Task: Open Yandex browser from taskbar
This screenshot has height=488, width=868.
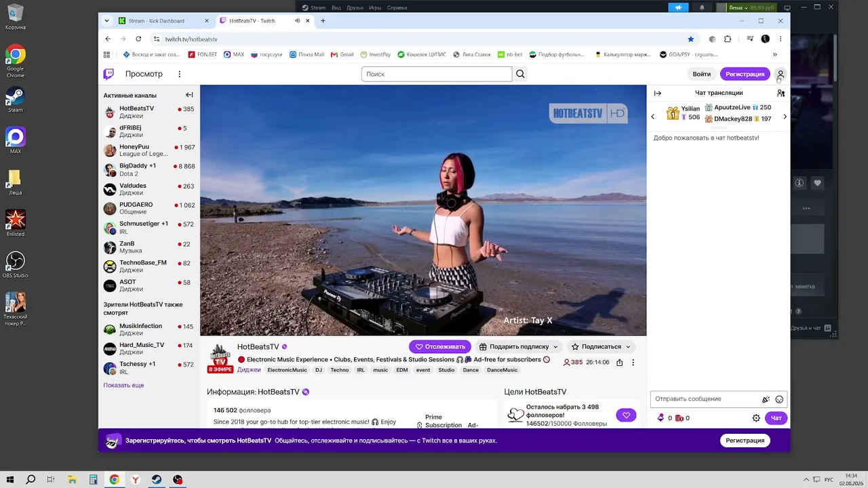Action: [136, 480]
